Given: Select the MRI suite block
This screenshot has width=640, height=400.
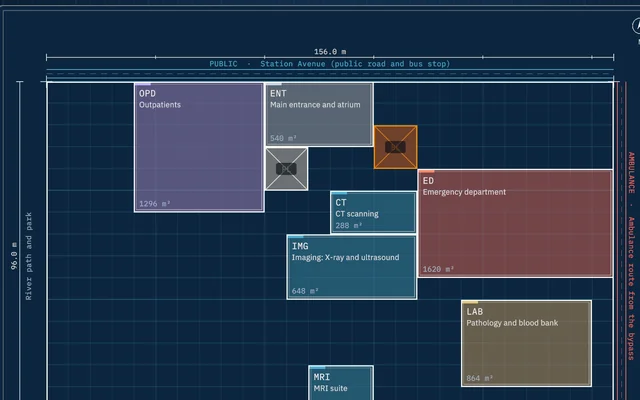Looking at the screenshot, I should (x=341, y=383).
